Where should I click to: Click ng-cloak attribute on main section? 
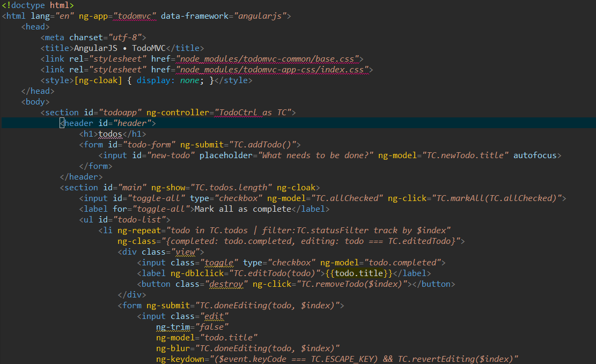coord(296,187)
